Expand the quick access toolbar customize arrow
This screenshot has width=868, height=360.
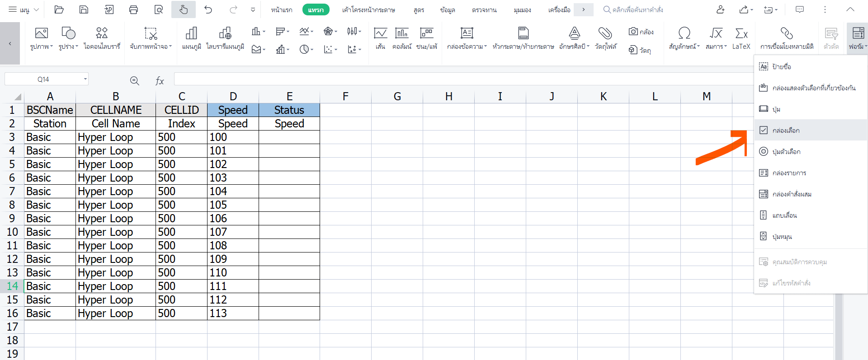coord(253,9)
